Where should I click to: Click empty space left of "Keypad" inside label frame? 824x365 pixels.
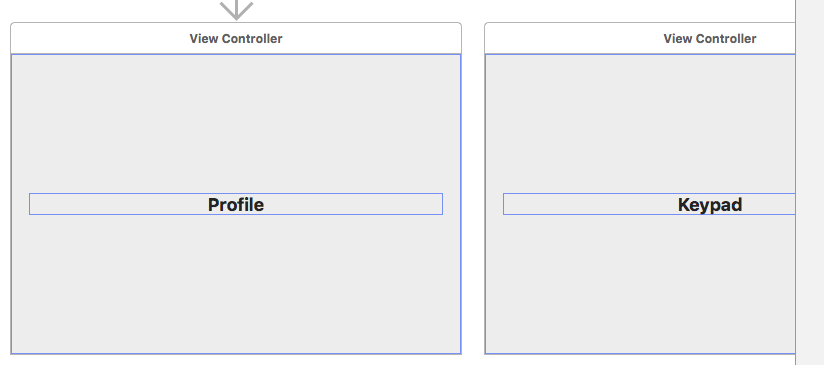[591, 204]
